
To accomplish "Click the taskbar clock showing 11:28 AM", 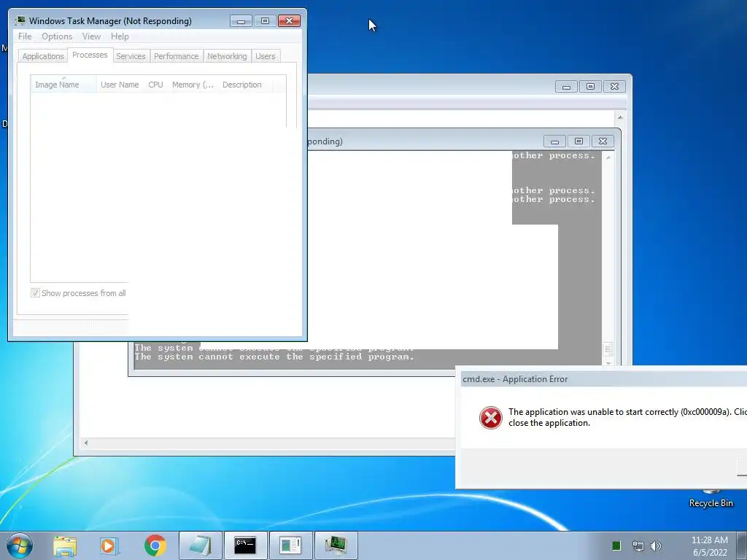I will click(709, 545).
